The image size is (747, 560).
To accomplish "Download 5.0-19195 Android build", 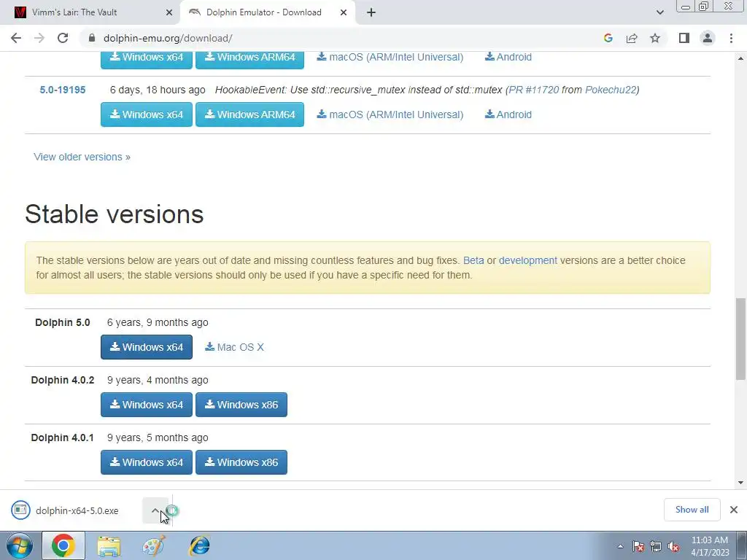I will pyautogui.click(x=508, y=114).
